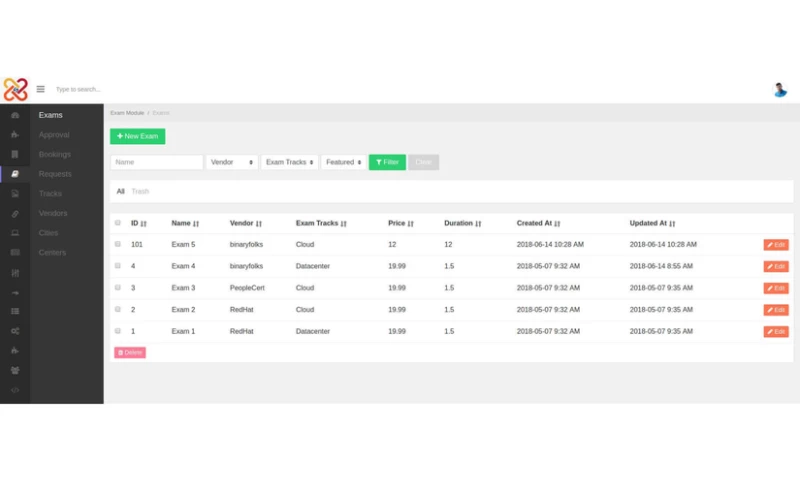800x480 pixels.
Task: Click the 2018-06-14 8:55 AM updated cell
Action: click(x=661, y=266)
